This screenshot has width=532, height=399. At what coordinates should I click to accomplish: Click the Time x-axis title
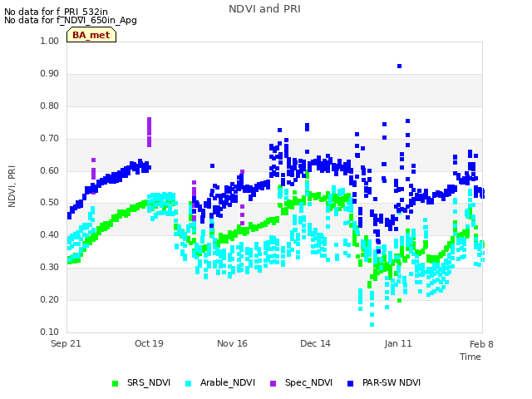[470, 357]
